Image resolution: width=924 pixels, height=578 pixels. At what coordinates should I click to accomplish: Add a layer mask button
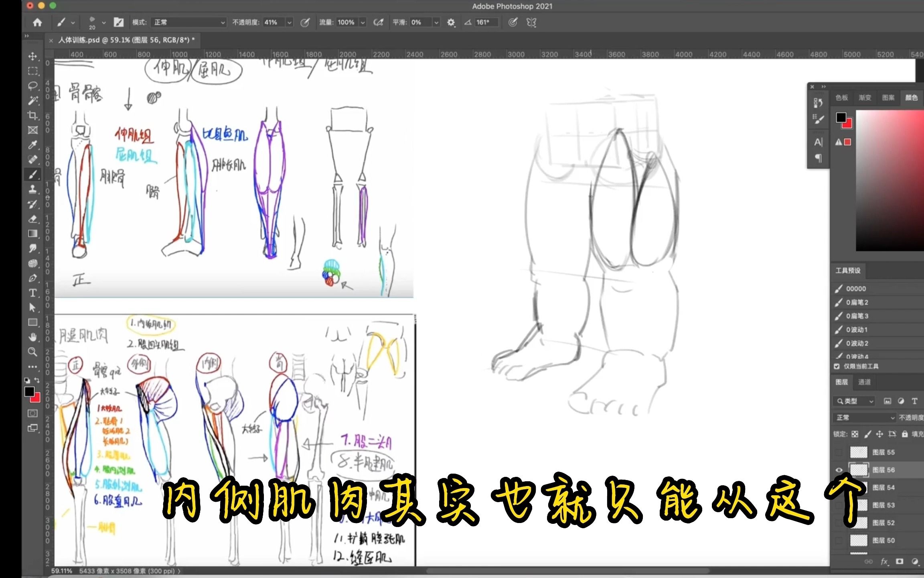pyautogui.click(x=900, y=562)
